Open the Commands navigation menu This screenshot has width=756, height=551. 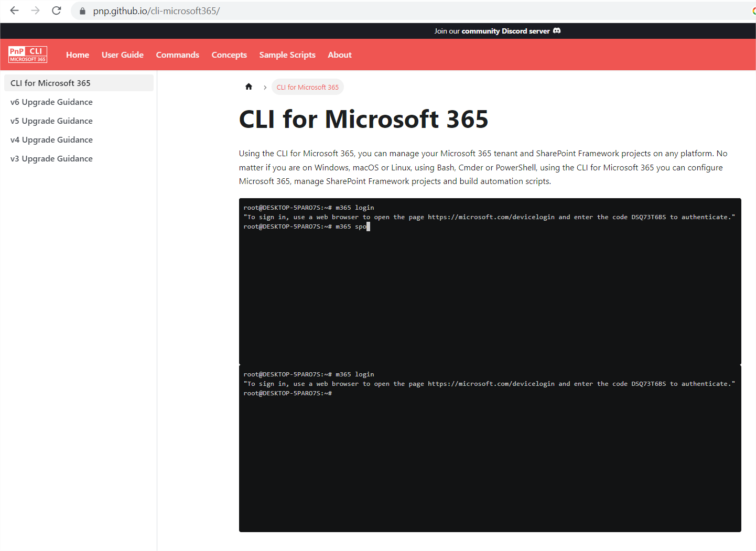coord(177,55)
